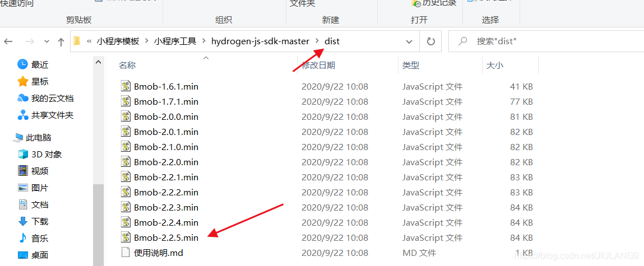Select Bmob-2.1.0.min file icon
The width and height of the screenshot is (644, 266).
point(126,147)
